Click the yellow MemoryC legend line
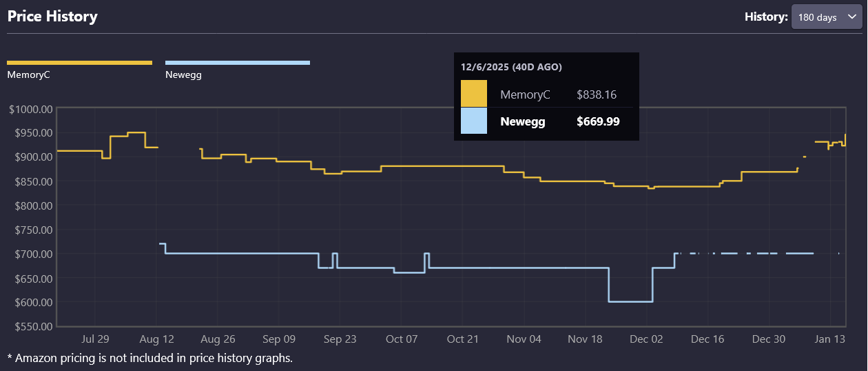The width and height of the screenshot is (868, 371). [79, 63]
